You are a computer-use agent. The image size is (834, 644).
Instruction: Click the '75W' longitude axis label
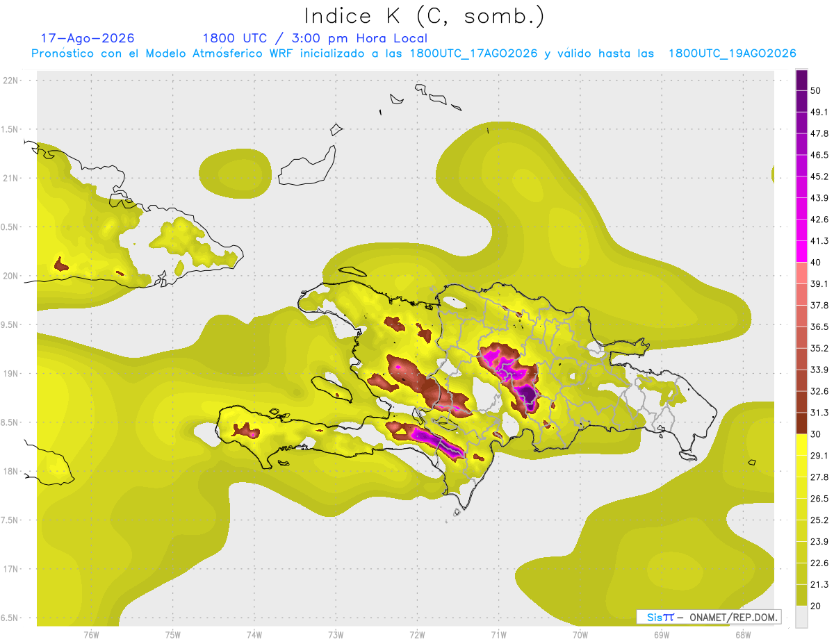[172, 634]
